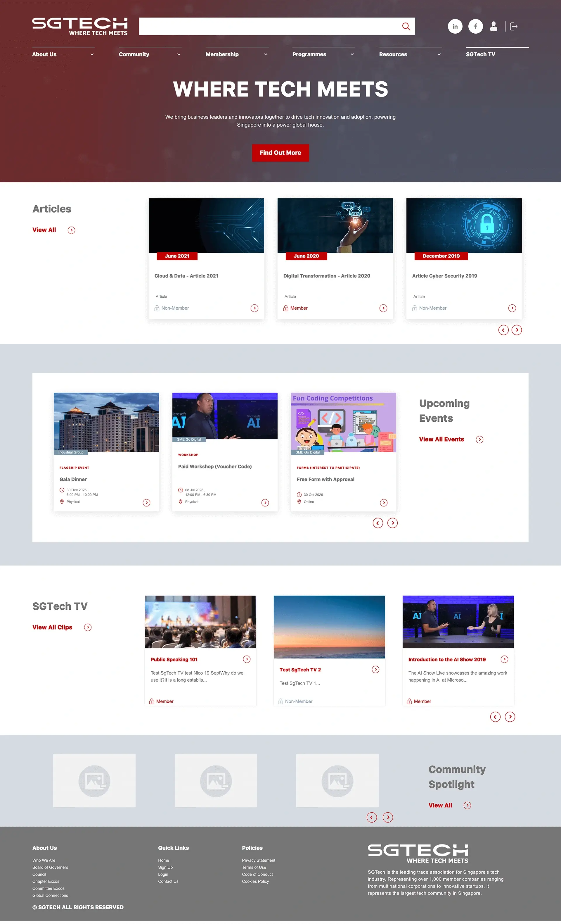Click next arrow in SGTech TV carousel
The width and height of the screenshot is (561, 924).
pyautogui.click(x=510, y=717)
